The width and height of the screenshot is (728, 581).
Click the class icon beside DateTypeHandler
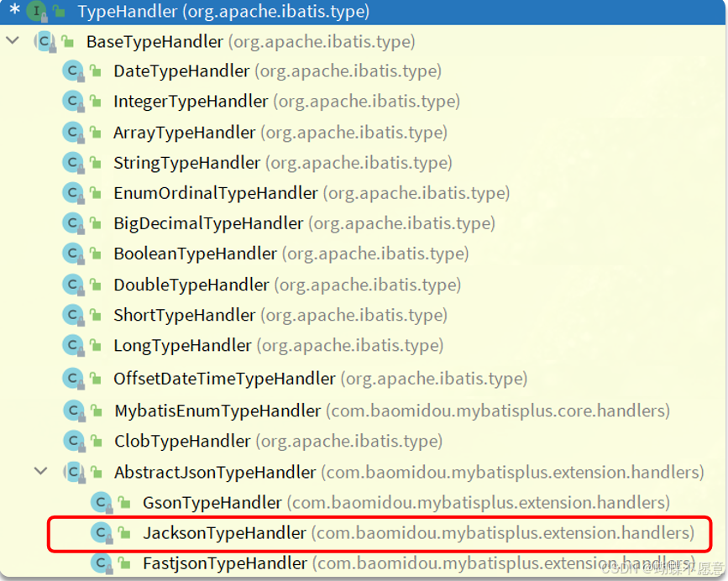72,71
